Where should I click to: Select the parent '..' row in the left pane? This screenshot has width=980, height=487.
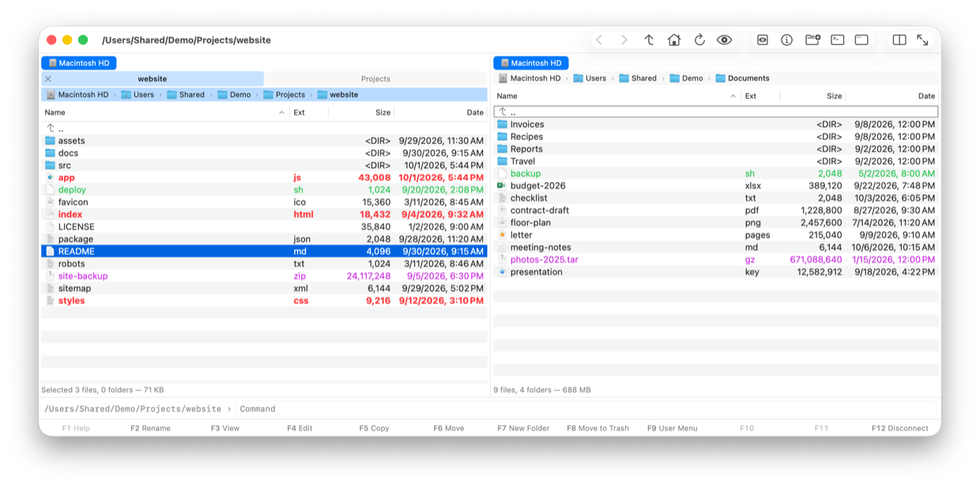(x=264, y=128)
